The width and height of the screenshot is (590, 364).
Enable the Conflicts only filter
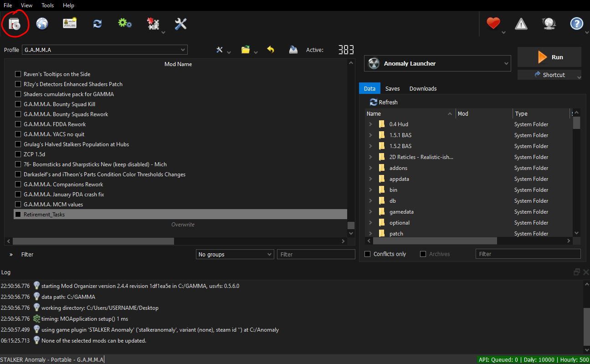click(x=368, y=254)
